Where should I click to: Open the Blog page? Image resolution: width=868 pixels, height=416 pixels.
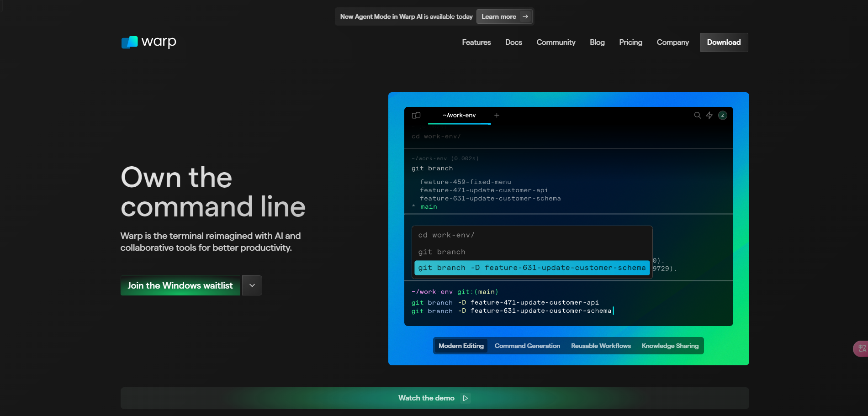click(x=597, y=42)
